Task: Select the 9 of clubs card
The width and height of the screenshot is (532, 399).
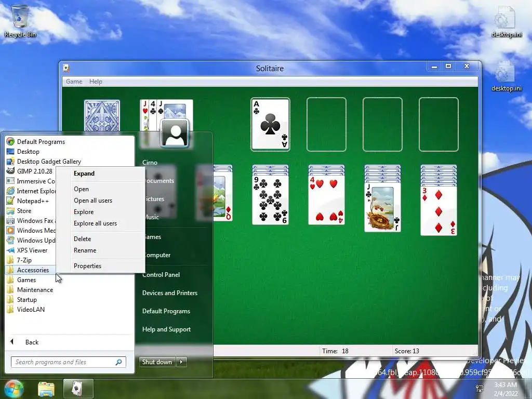Action: coord(270,199)
